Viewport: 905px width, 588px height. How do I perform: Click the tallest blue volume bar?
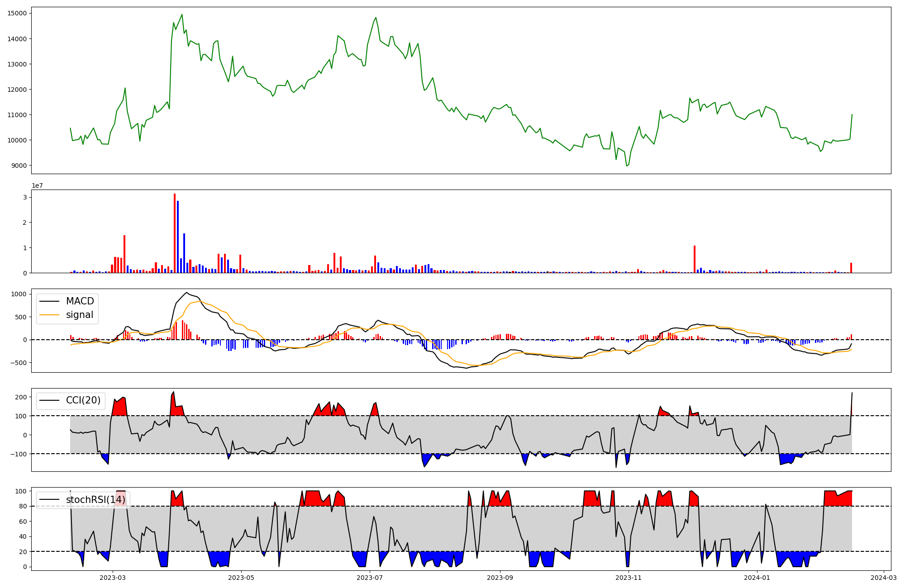178,237
